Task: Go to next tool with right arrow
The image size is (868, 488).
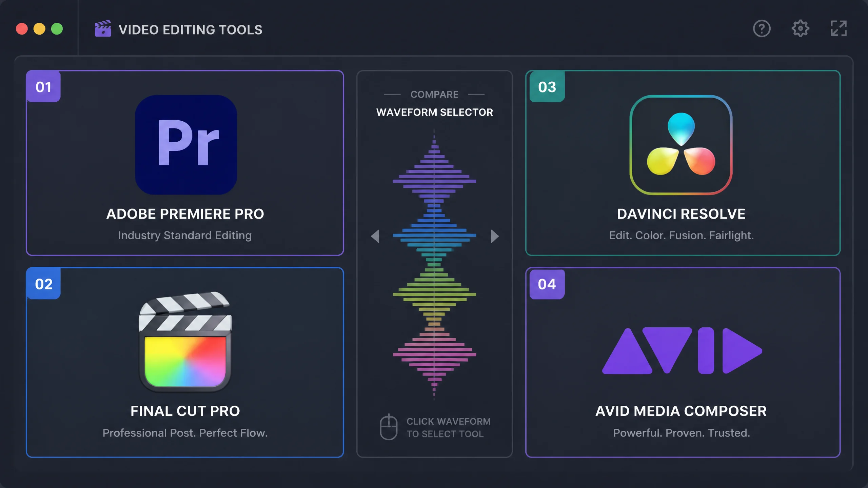Action: [x=495, y=236]
